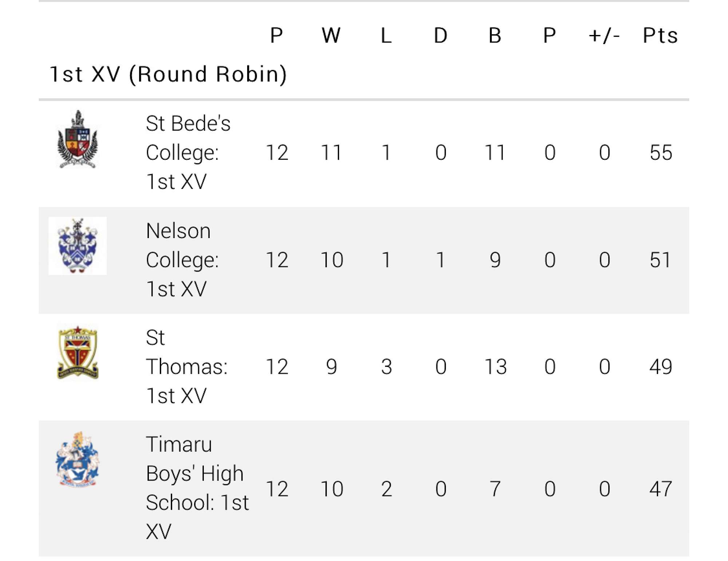Open Nelson College: 1st XV team
Viewport: 728px width, 561px height.
(182, 260)
